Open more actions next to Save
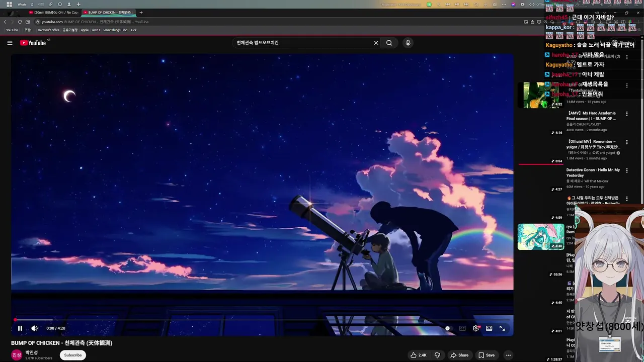 508,355
